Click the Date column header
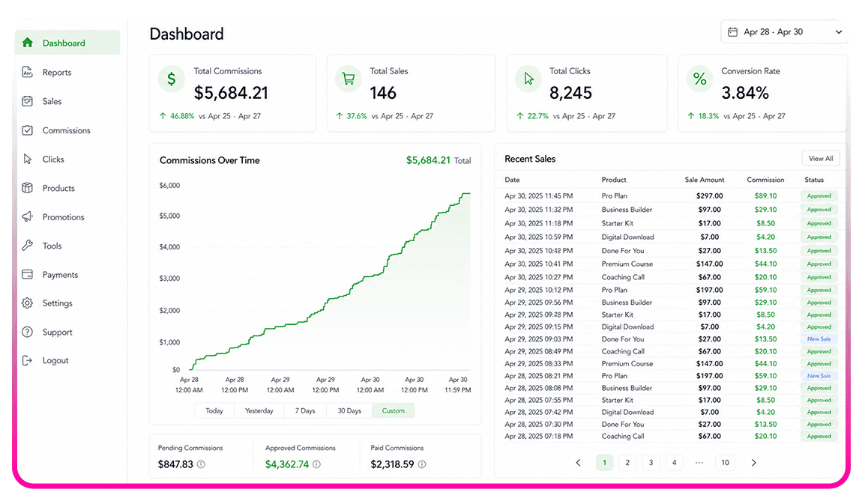The image size is (865, 504). [x=512, y=180]
